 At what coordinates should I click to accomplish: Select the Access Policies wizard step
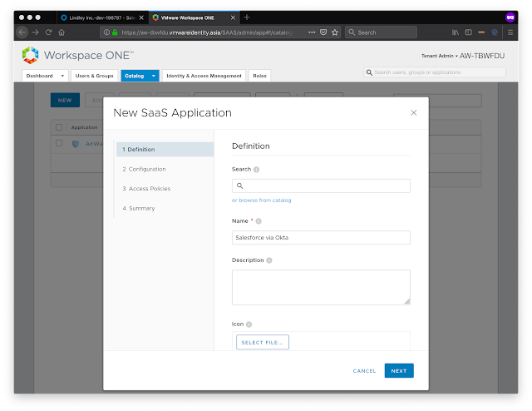(x=146, y=189)
